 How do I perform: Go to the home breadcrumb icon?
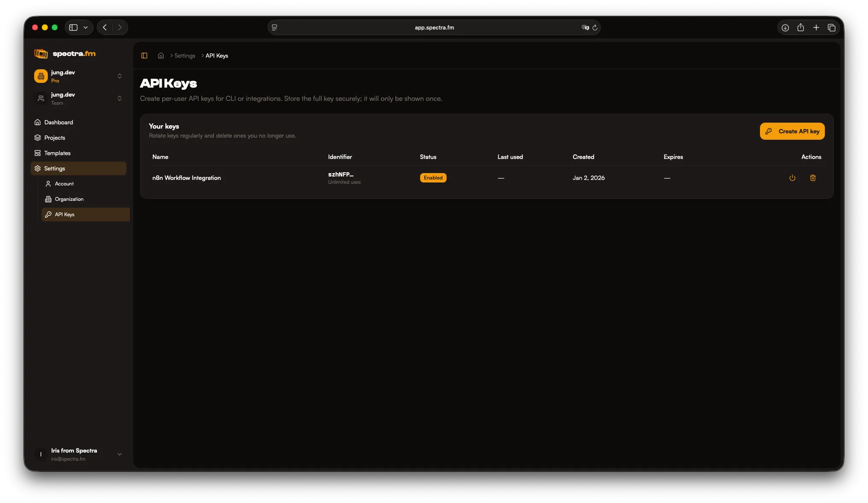(161, 56)
